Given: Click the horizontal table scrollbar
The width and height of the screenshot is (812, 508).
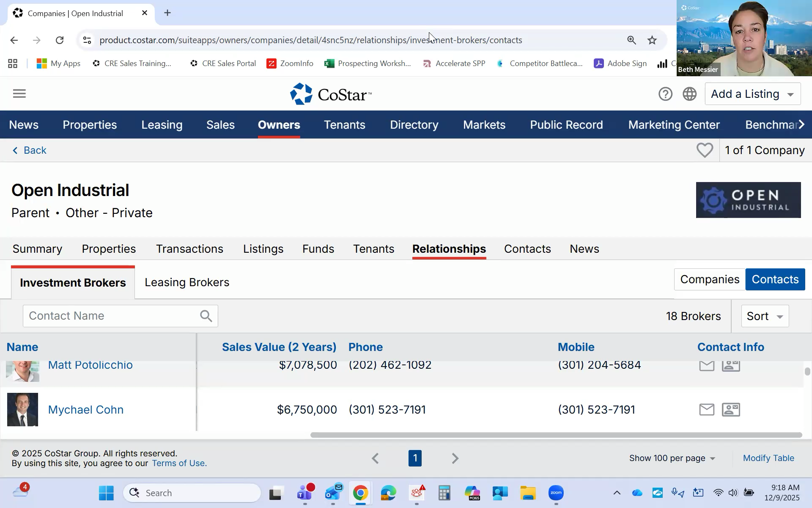Looking at the screenshot, I should point(556,435).
